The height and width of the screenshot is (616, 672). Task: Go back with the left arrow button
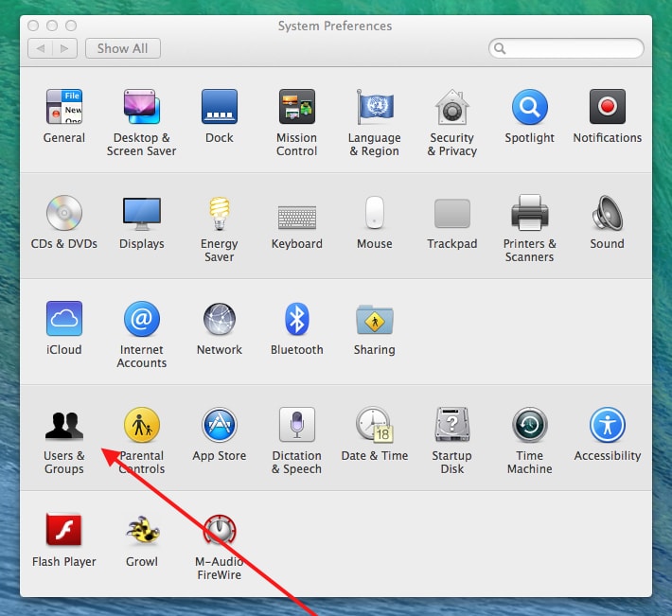pyautogui.click(x=41, y=48)
